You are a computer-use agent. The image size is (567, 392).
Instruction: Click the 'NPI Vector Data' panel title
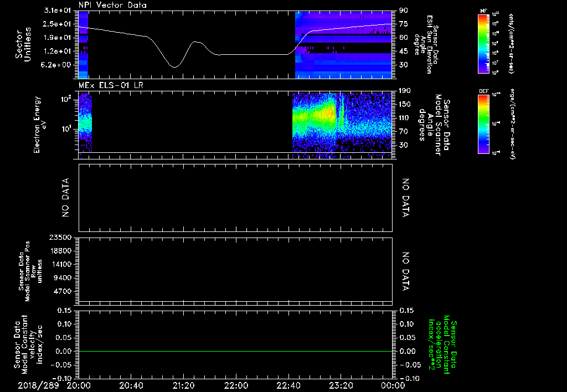[112, 5]
